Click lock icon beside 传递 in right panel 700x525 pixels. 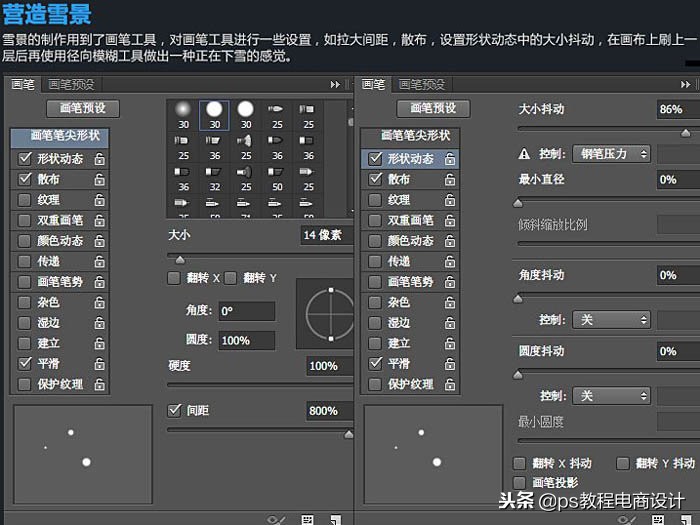coord(450,262)
